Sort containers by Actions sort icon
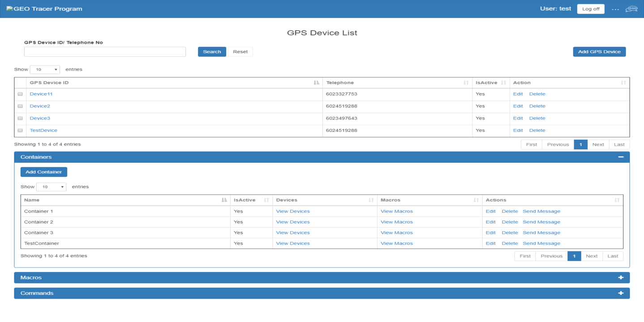The image size is (644, 322). 617,200
